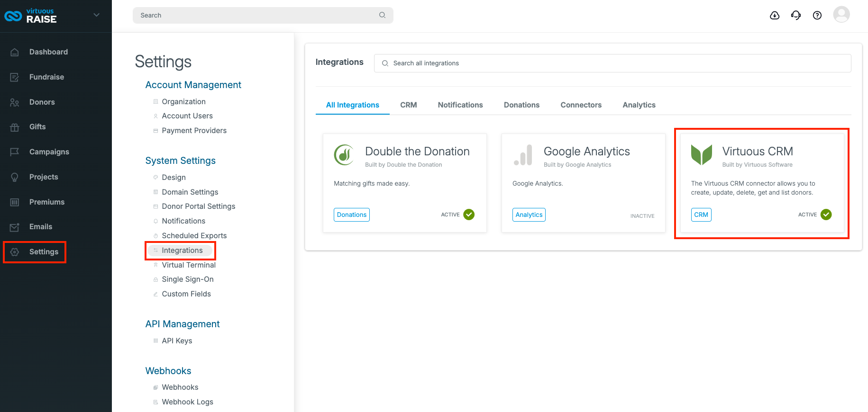Open Webhooks item under Webhooks heading
868x412 pixels.
(180, 387)
